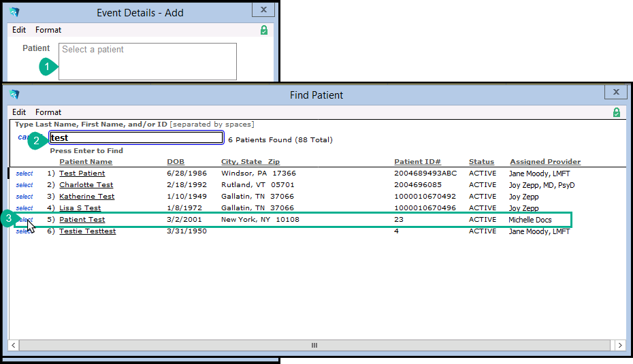The height and width of the screenshot is (364, 633).
Task: Click the horizontal scrollbar right arrow
Action: pyautogui.click(x=620, y=346)
